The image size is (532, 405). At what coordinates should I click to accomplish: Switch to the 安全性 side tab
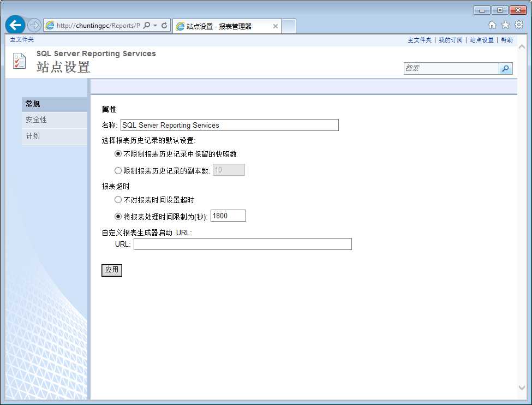[55, 120]
